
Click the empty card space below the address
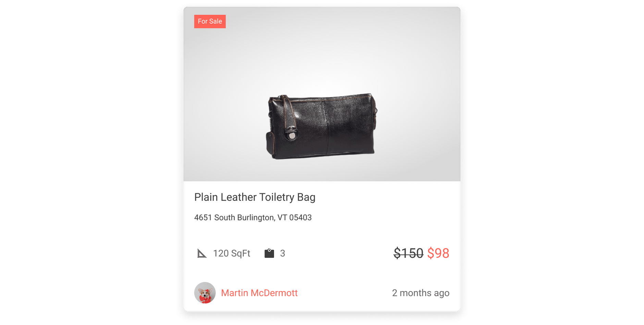click(x=322, y=233)
